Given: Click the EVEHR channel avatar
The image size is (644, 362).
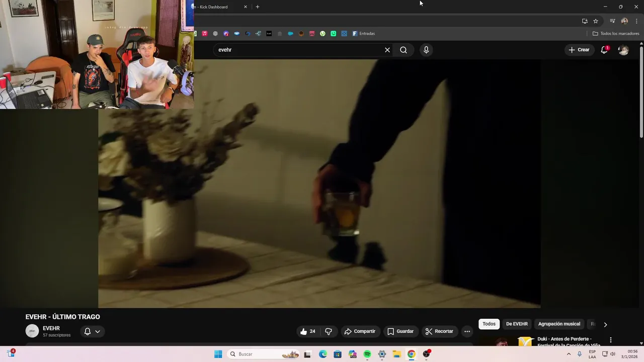Looking at the screenshot, I should pos(32,331).
